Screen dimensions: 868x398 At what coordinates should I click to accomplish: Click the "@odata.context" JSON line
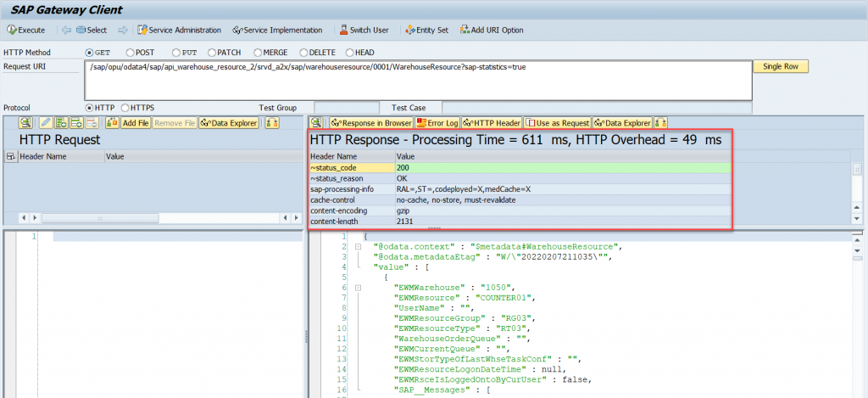coord(498,247)
